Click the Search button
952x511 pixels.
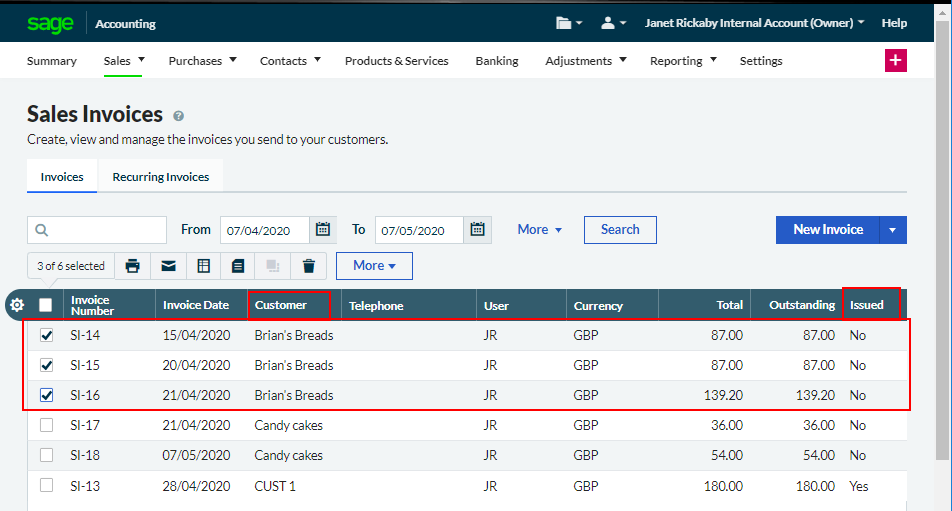[620, 230]
